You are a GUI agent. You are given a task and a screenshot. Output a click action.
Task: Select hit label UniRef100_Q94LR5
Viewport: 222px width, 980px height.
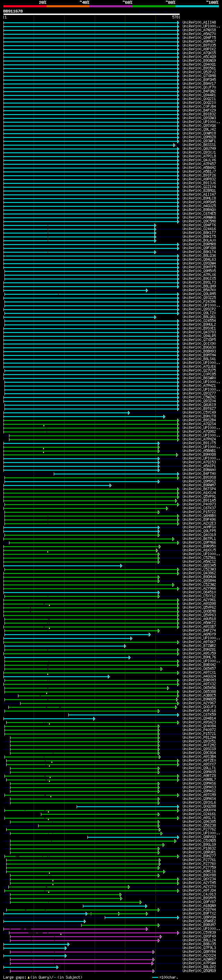click(199, 336)
